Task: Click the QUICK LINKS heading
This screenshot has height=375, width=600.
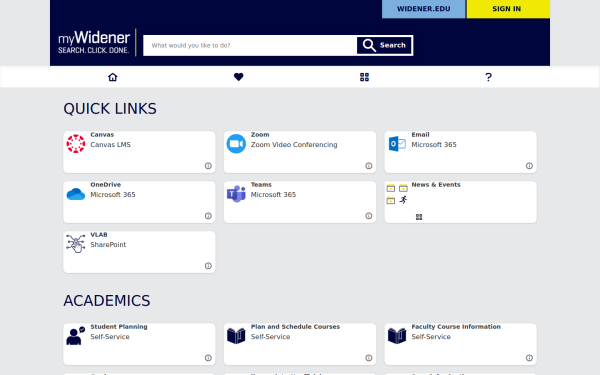Action: point(110,109)
